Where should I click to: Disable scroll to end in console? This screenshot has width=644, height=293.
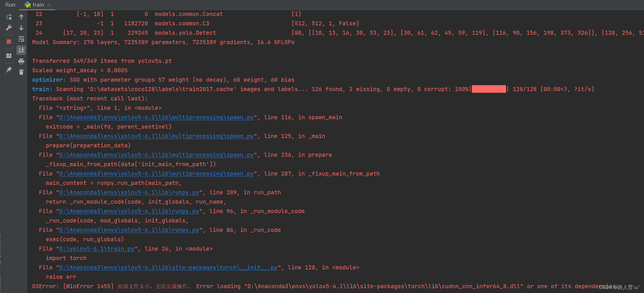(x=21, y=50)
